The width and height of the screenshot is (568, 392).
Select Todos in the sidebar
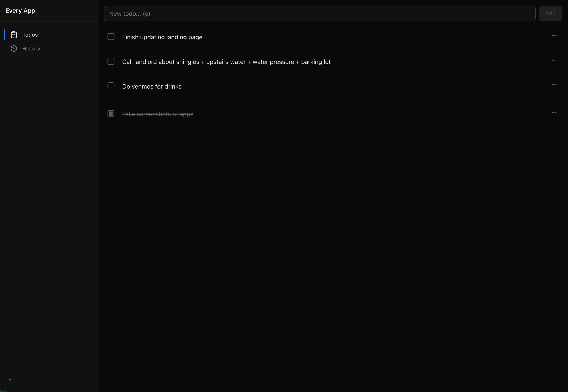pyautogui.click(x=30, y=35)
